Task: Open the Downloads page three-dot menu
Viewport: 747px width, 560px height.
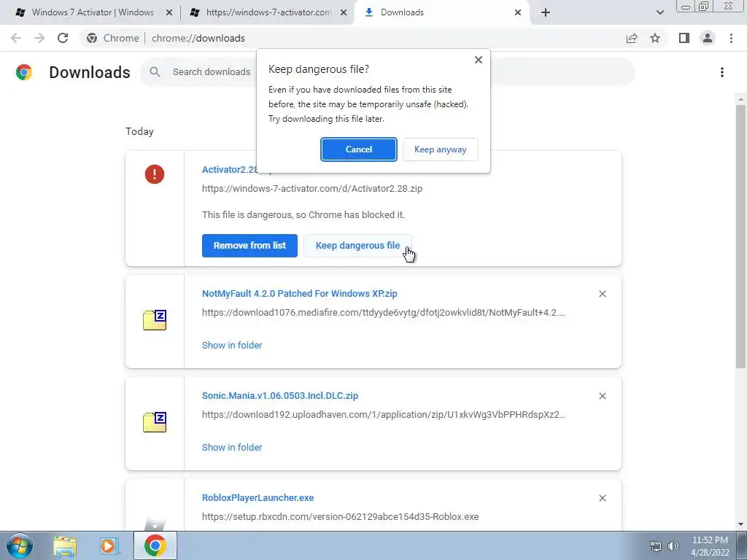Action: pyautogui.click(x=721, y=72)
